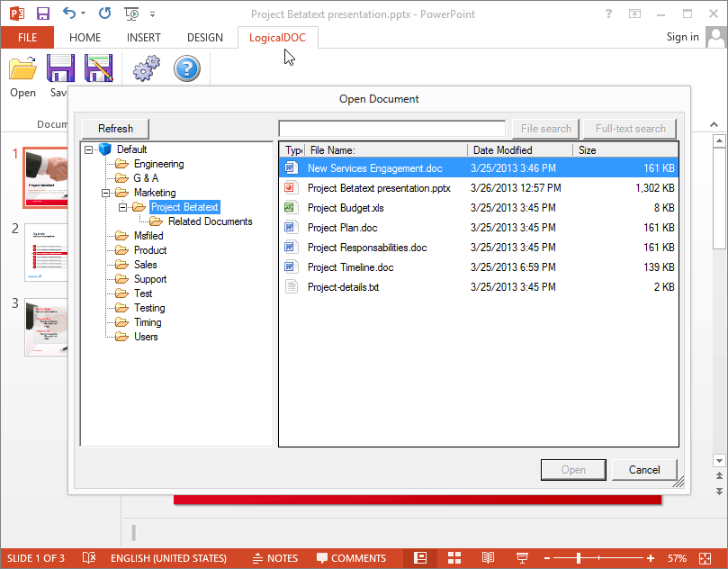Image resolution: width=728 pixels, height=569 pixels.
Task: Open the PowerPoint Help question mark
Action: coord(608,14)
